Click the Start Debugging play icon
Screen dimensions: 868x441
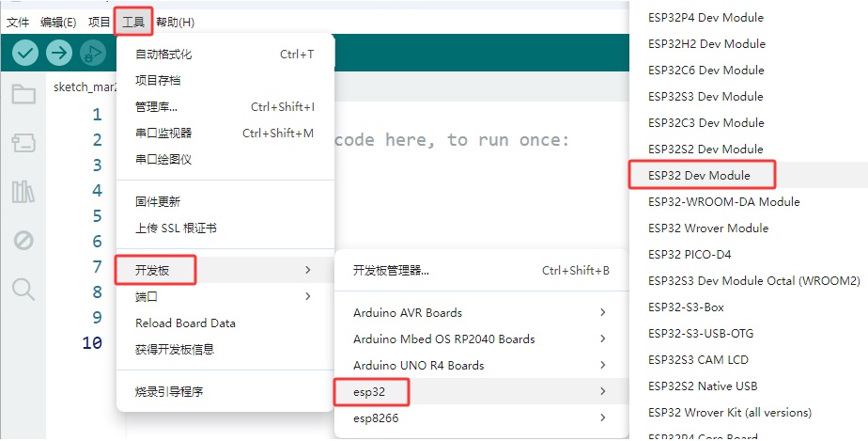pyautogui.click(x=93, y=54)
